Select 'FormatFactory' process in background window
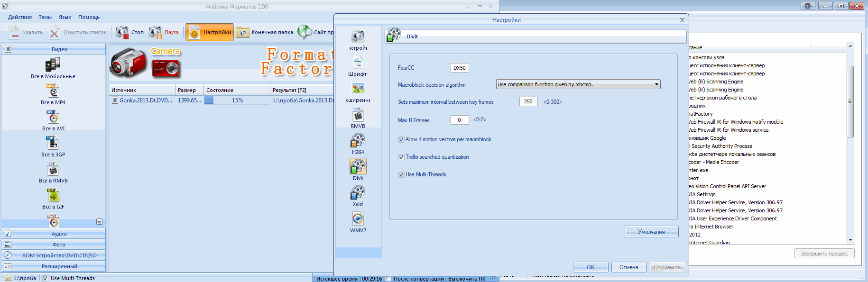 (701, 114)
